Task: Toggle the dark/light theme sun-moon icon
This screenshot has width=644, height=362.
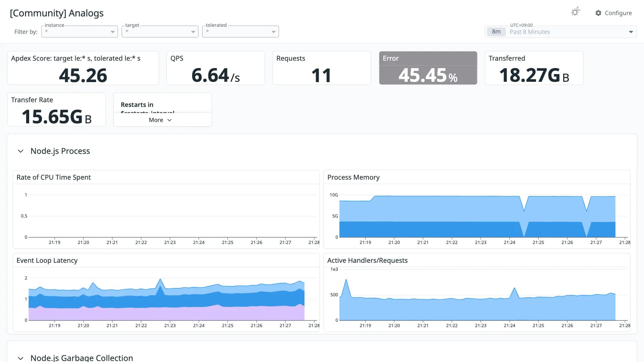Action: [x=576, y=12]
